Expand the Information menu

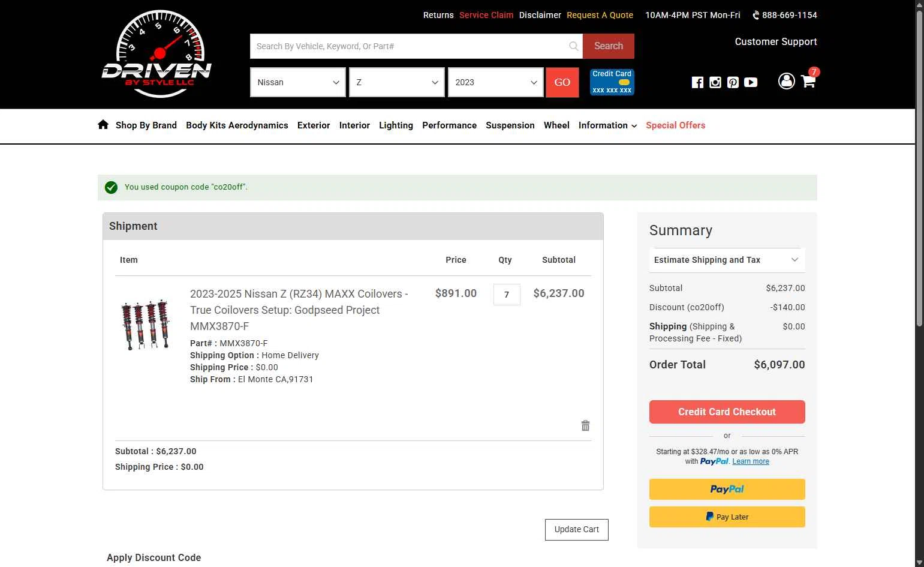[607, 125]
